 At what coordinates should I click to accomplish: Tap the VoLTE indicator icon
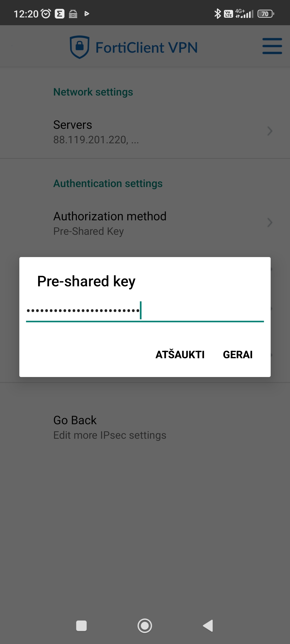(229, 14)
